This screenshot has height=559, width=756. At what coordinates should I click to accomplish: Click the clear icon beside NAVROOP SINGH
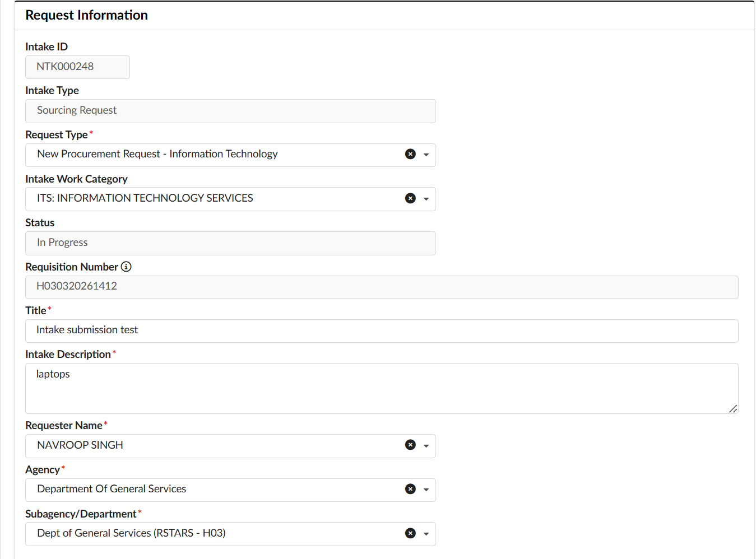click(x=410, y=444)
